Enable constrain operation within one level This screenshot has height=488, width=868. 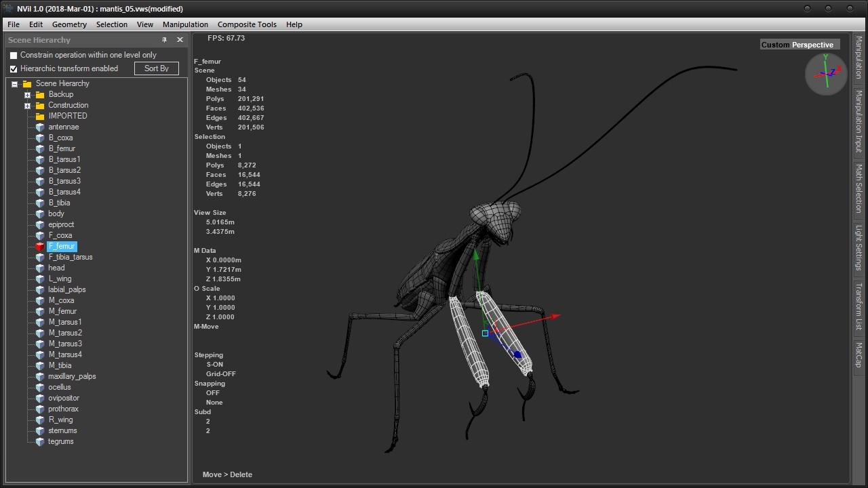coord(14,56)
